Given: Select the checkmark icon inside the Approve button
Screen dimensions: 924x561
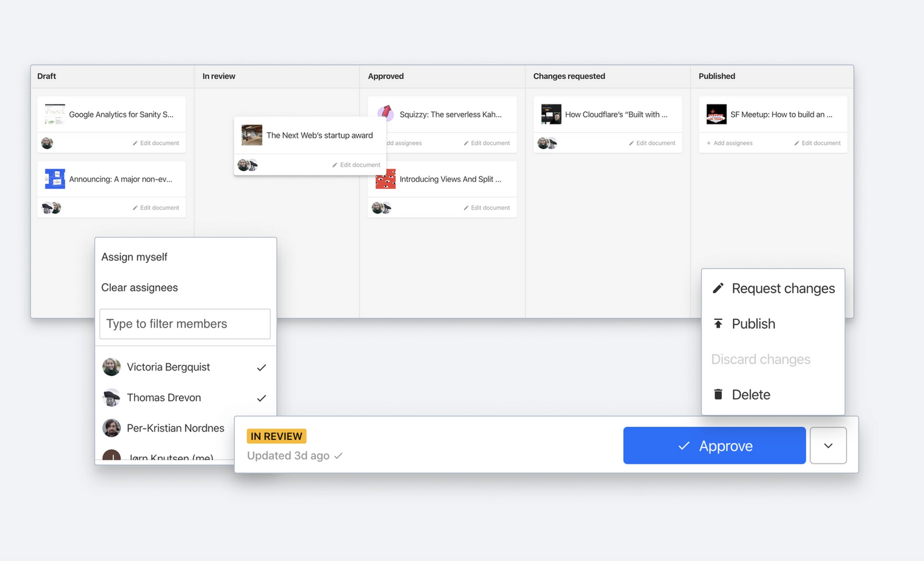Looking at the screenshot, I should click(x=684, y=445).
